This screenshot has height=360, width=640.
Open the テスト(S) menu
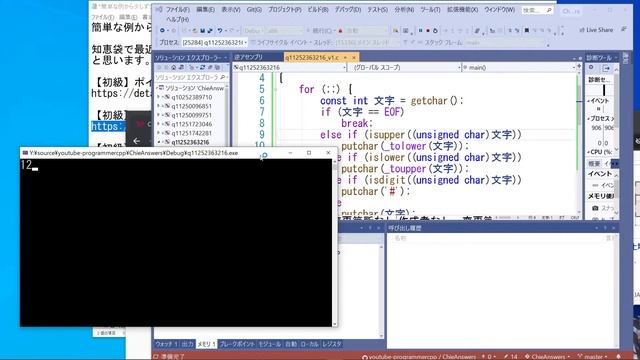(x=378, y=10)
